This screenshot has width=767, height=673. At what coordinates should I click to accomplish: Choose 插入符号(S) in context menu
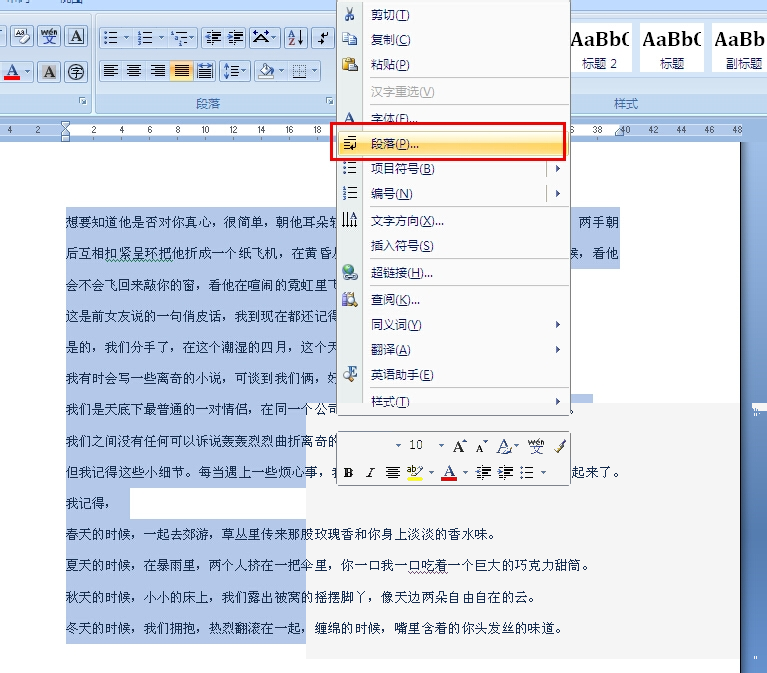[453, 246]
